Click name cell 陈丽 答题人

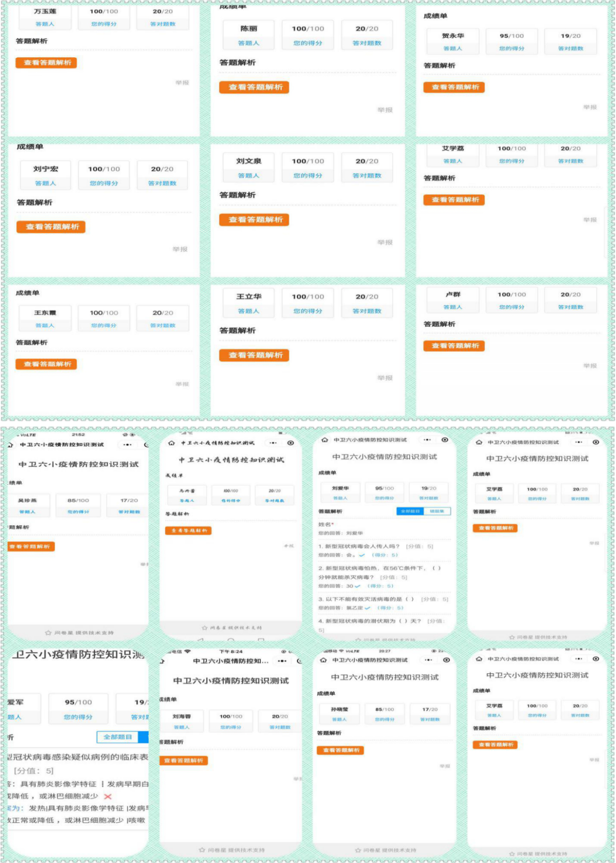(x=249, y=35)
